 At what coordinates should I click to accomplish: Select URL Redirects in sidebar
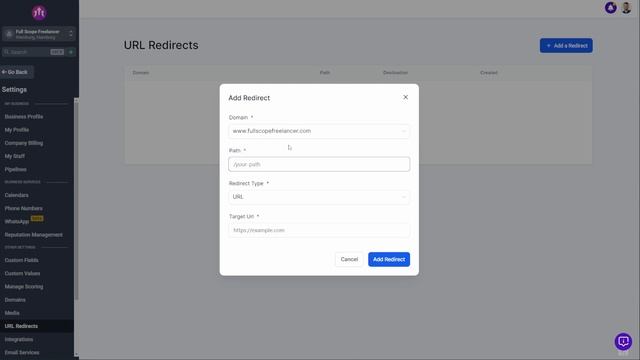[x=37, y=326]
